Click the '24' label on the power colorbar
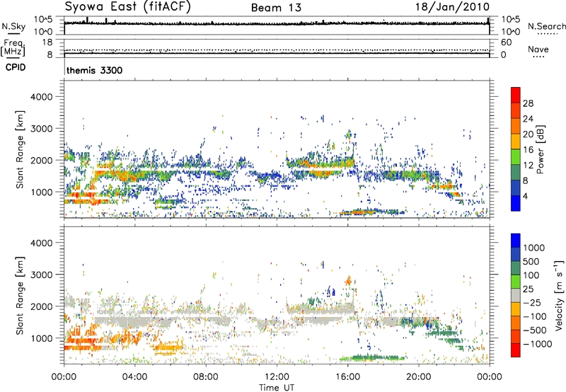 click(x=528, y=119)
